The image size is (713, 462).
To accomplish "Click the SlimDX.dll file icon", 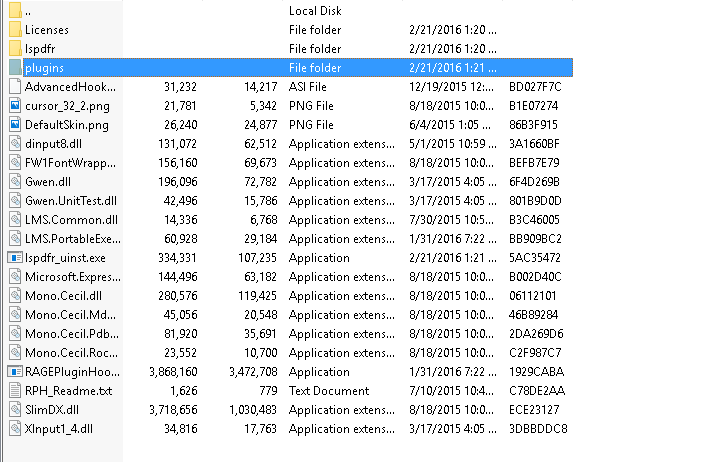I will (14, 410).
